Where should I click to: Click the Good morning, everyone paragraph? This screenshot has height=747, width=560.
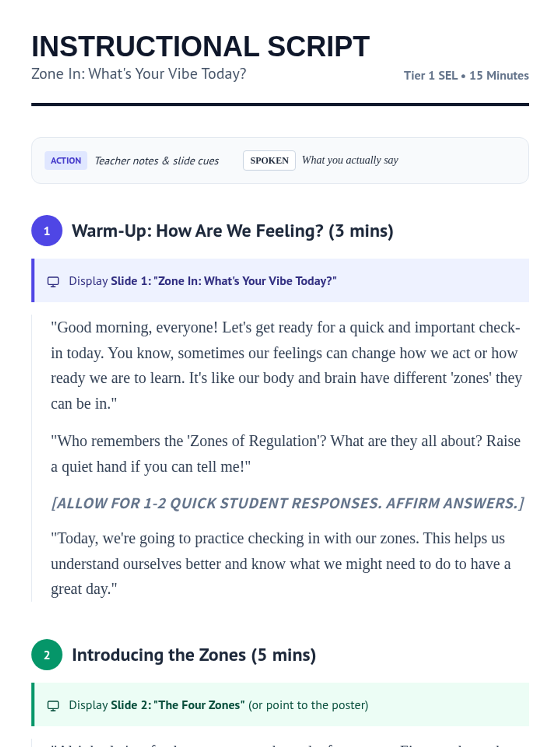[286, 366]
